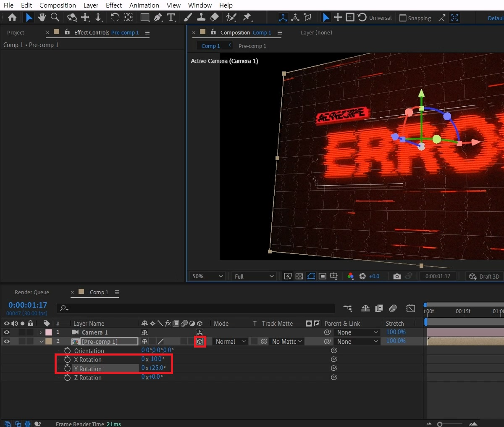The image size is (504, 427).
Task: Select the Zoom magnifier tool
Action: 55,17
